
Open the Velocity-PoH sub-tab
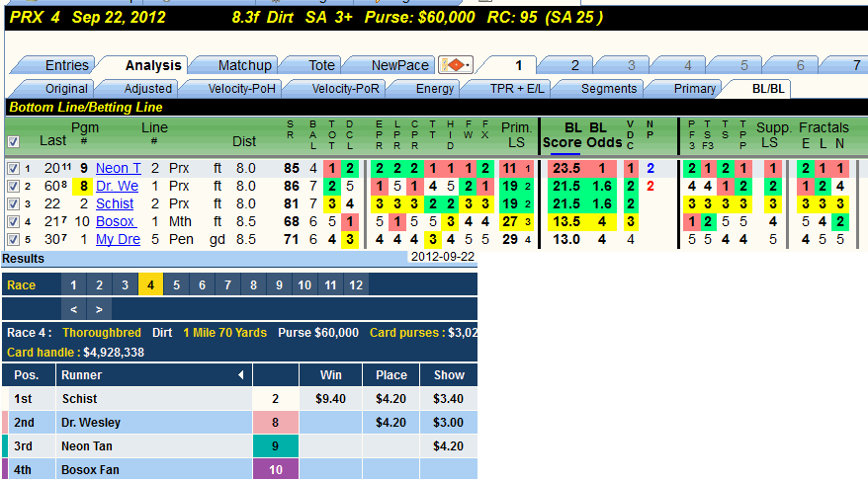point(236,89)
